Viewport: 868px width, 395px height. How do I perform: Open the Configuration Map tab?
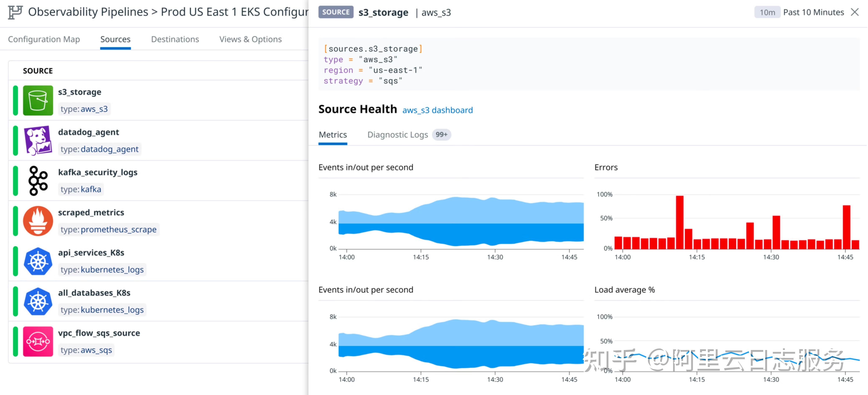click(44, 39)
